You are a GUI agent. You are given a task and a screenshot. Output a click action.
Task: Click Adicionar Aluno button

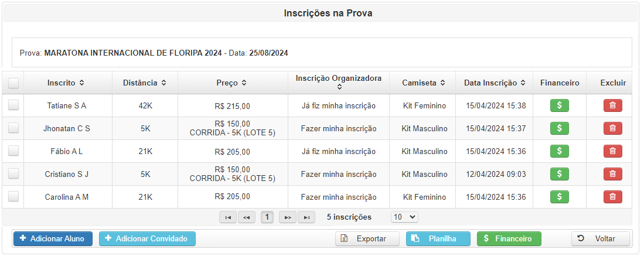click(53, 239)
